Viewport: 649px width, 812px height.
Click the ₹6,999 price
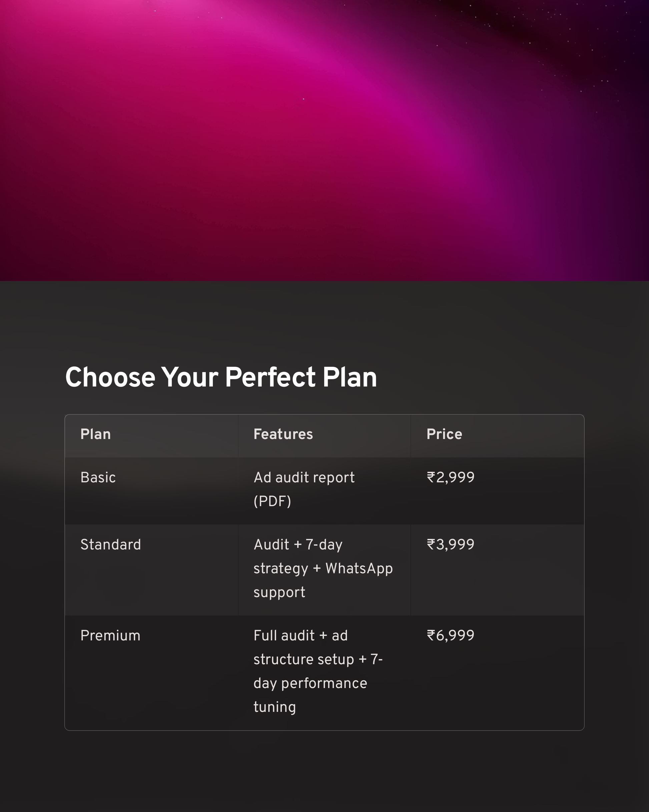tap(451, 635)
